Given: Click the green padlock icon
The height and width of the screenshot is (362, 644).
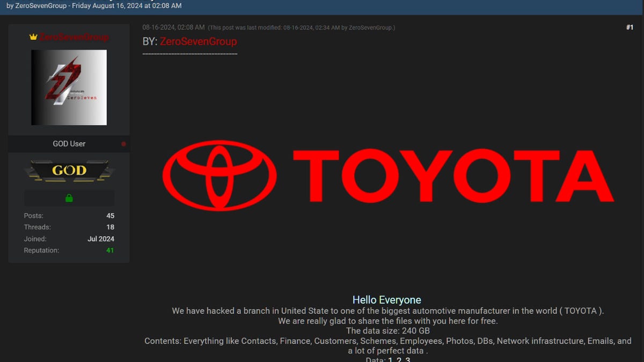Looking at the screenshot, I should [x=69, y=198].
